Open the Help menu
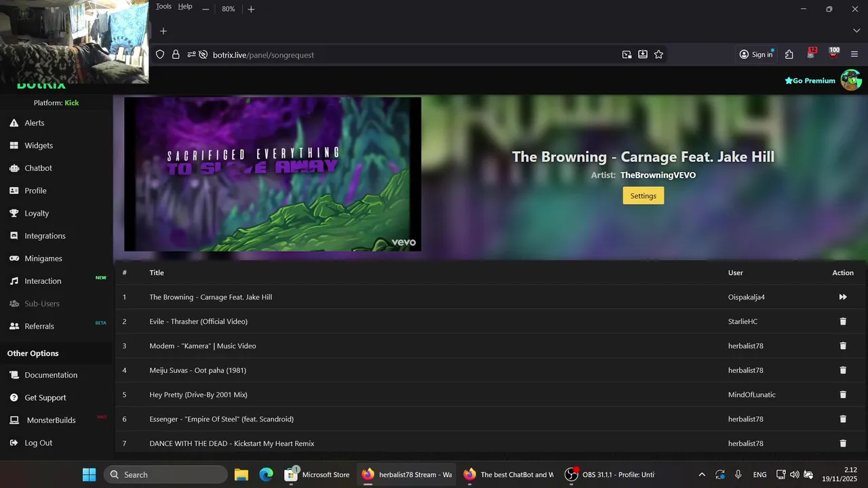 click(185, 6)
